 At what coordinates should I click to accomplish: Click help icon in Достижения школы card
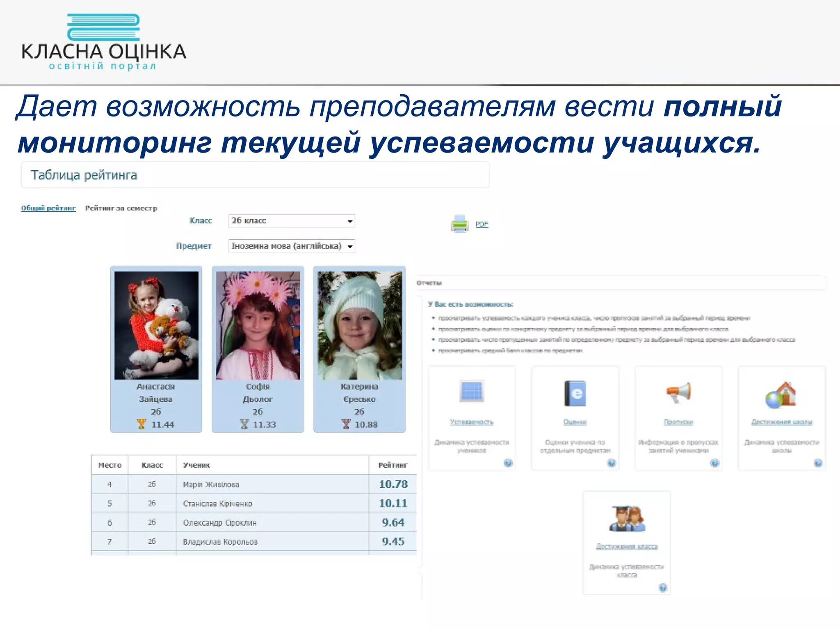(x=818, y=463)
